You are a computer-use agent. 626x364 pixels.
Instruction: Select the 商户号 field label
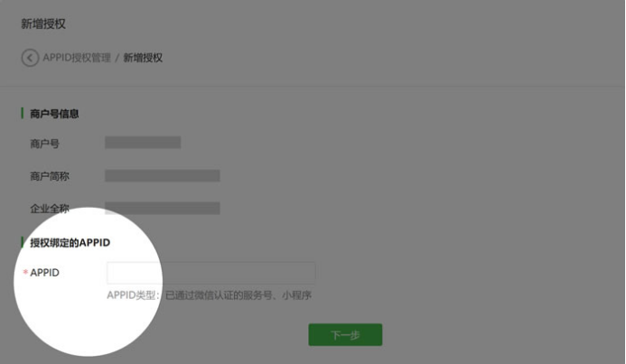coord(44,144)
